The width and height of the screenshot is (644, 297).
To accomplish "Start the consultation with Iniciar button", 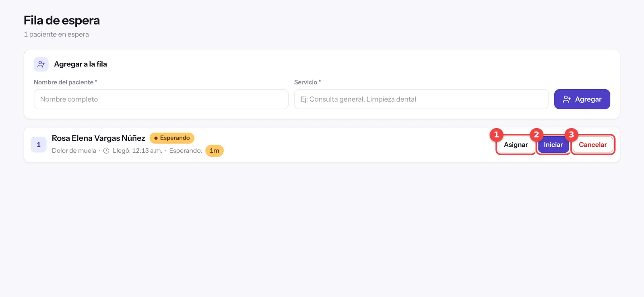I will [553, 145].
